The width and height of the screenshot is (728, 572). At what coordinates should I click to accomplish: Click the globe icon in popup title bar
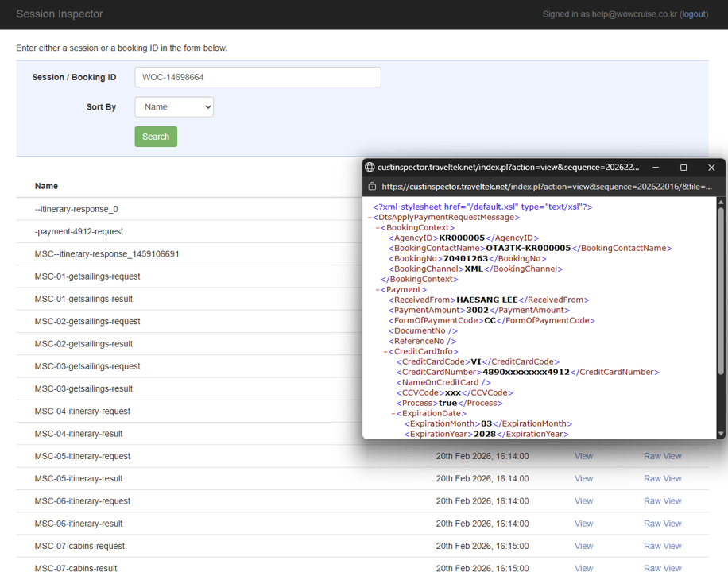tap(370, 168)
